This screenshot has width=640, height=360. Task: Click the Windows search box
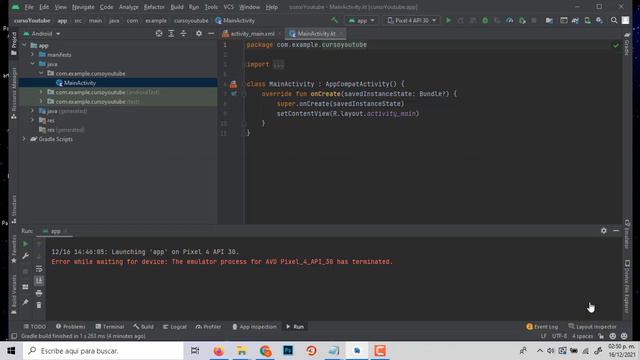coord(103,351)
